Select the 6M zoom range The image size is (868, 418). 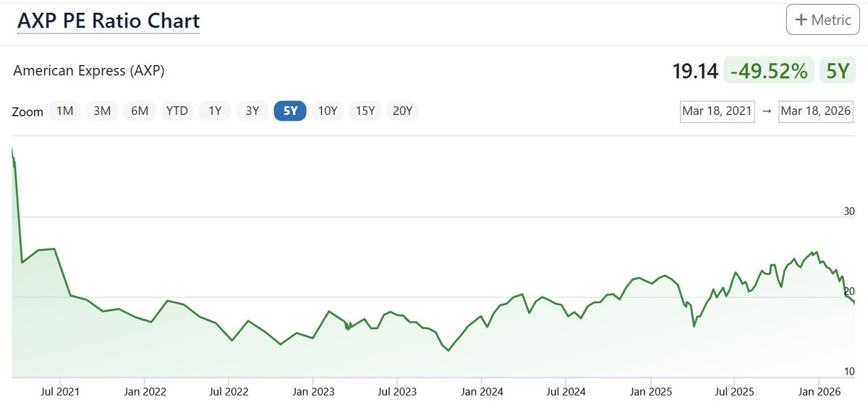(x=140, y=111)
